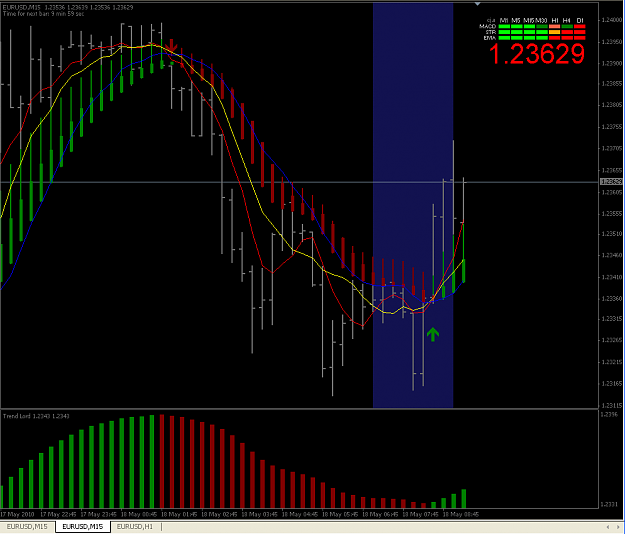Click the large red 1.23629 price display
625x534 pixels.
(x=537, y=54)
